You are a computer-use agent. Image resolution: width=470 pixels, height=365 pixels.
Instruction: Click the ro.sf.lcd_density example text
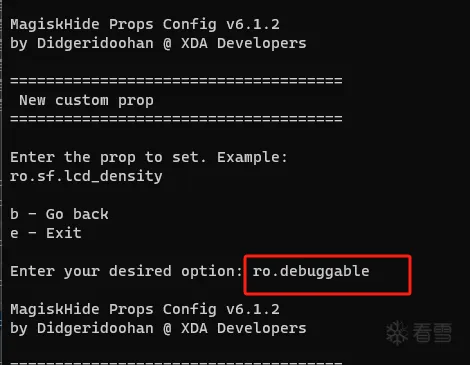[86, 176]
